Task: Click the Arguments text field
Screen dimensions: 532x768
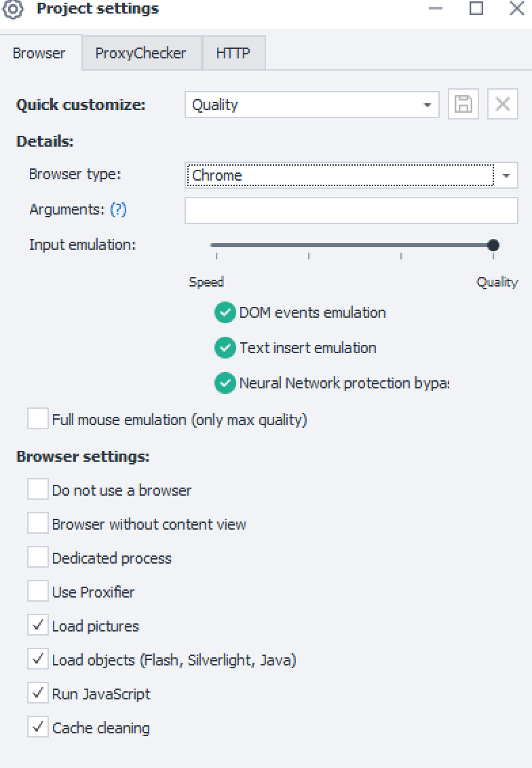Action: tap(351, 211)
